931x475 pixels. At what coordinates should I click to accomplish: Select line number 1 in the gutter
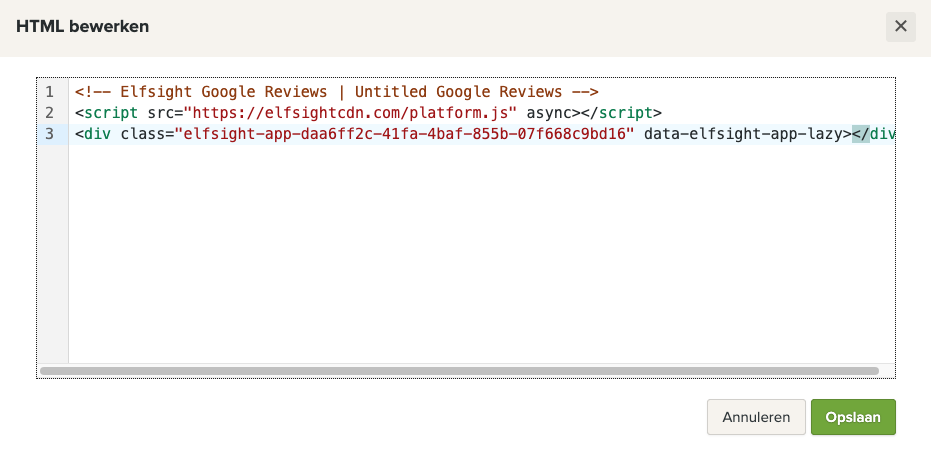click(49, 92)
